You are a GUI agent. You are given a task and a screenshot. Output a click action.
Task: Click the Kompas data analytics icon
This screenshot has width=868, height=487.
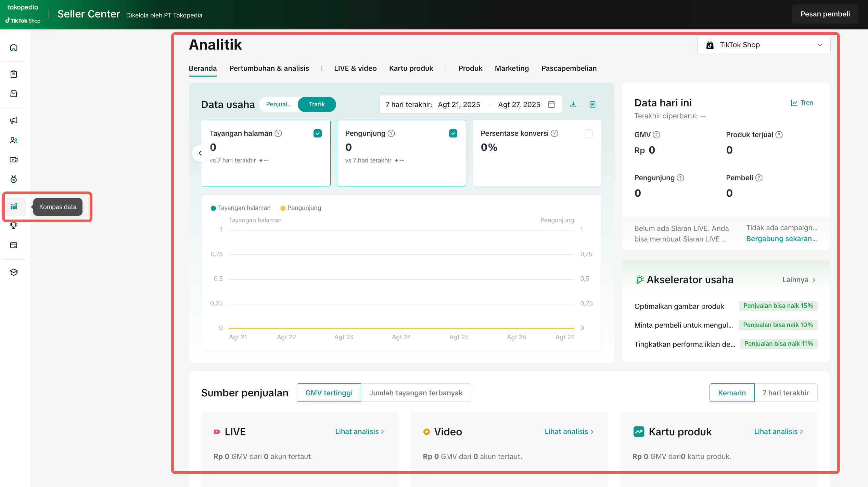pyautogui.click(x=14, y=207)
